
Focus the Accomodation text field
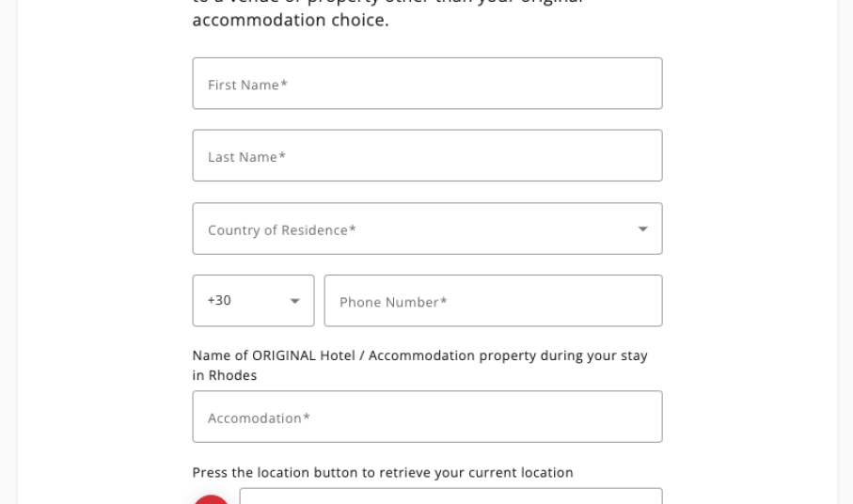tap(427, 417)
